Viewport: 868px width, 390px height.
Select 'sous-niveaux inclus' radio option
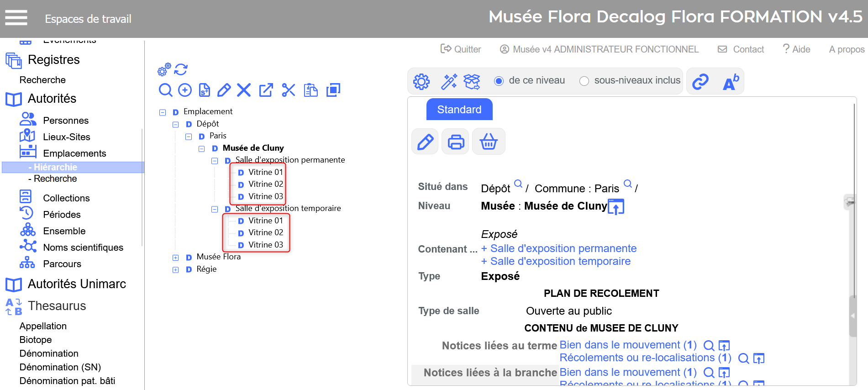click(584, 81)
